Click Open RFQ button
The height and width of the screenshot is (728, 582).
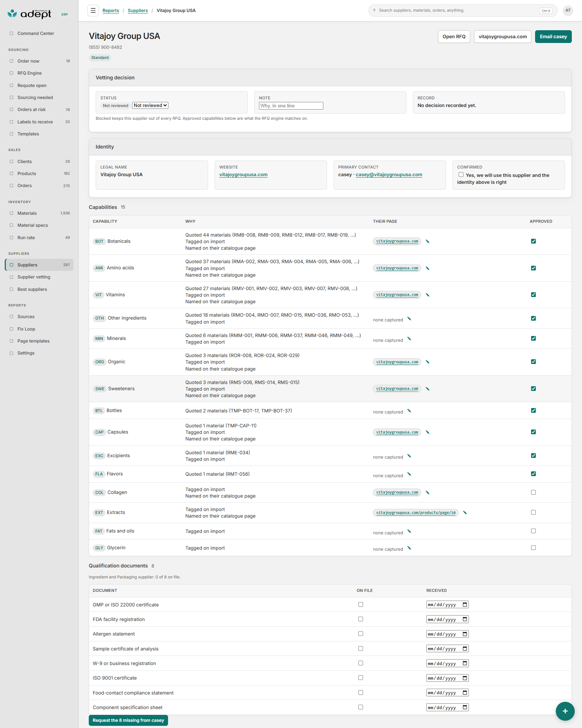(454, 36)
